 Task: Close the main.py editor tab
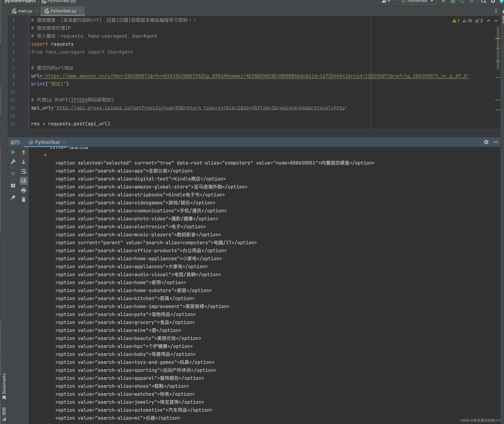[x=37, y=11]
